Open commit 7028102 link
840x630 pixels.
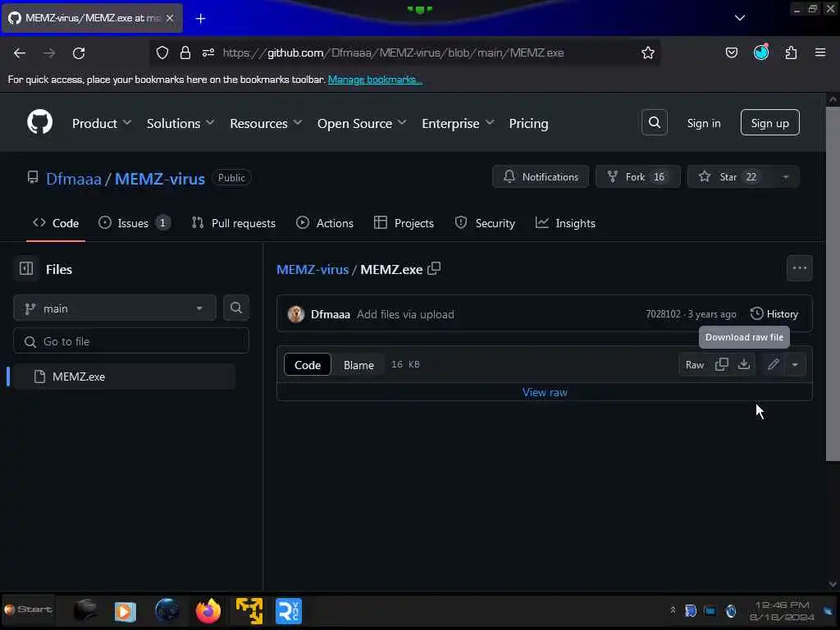pyautogui.click(x=663, y=314)
